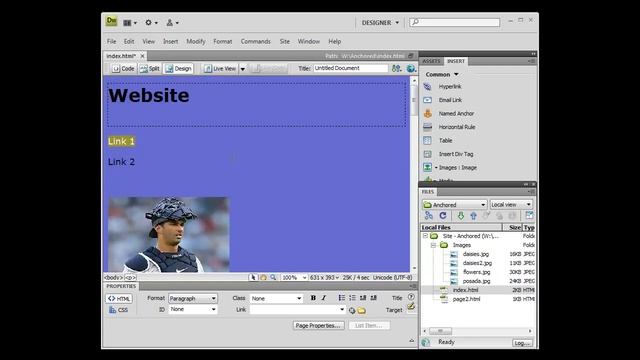This screenshot has height=360, width=640.
Task: Expand the Files panel to show both sites
Action: coord(529,216)
